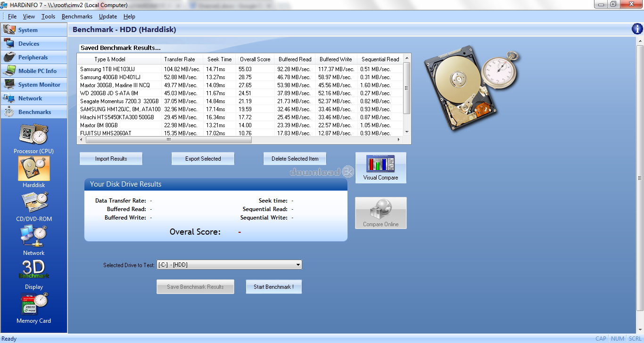The image size is (644, 343).
Task: Open the Update menu
Action: click(x=108, y=16)
